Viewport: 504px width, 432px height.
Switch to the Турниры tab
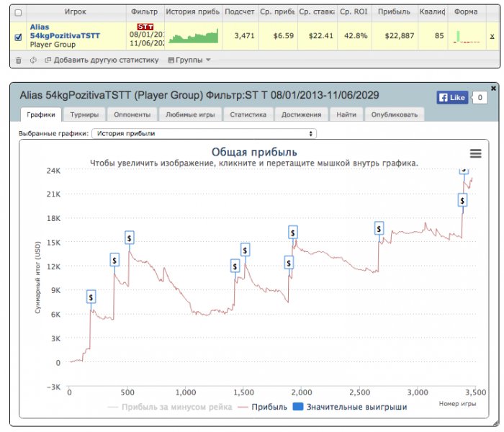pos(84,114)
